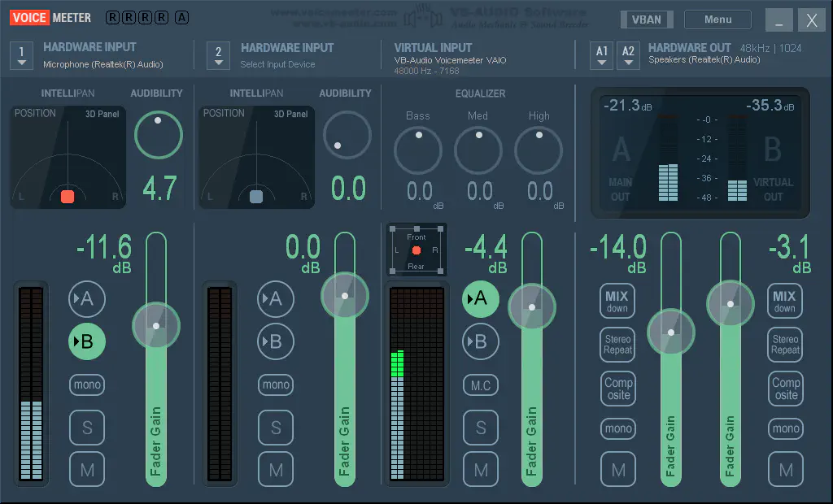Screen dimensions: 833x504
Task: Expand the A1 hardware output device list
Action: click(602, 55)
